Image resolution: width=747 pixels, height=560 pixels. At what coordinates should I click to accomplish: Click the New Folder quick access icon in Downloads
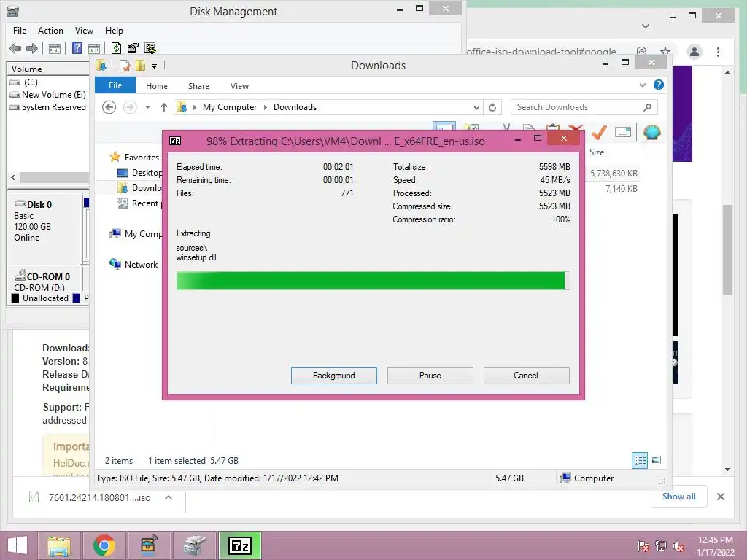coord(140,66)
